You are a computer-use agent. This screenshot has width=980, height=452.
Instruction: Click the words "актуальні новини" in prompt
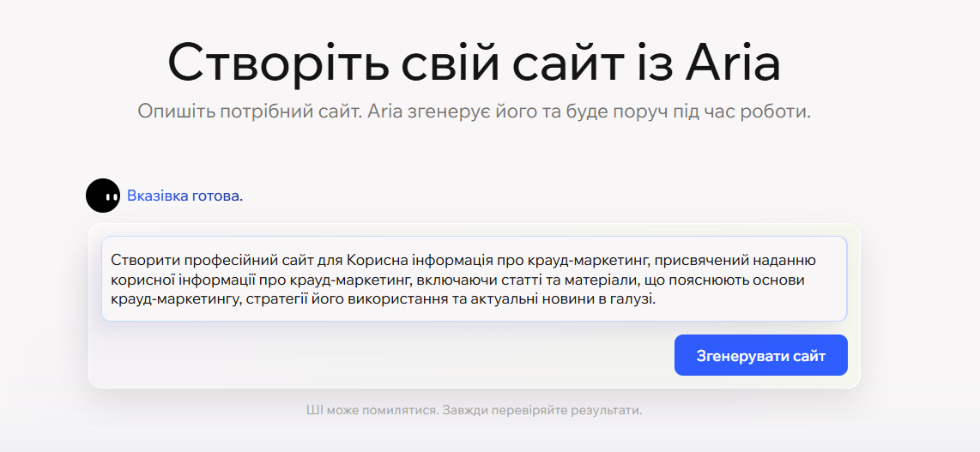504,299
